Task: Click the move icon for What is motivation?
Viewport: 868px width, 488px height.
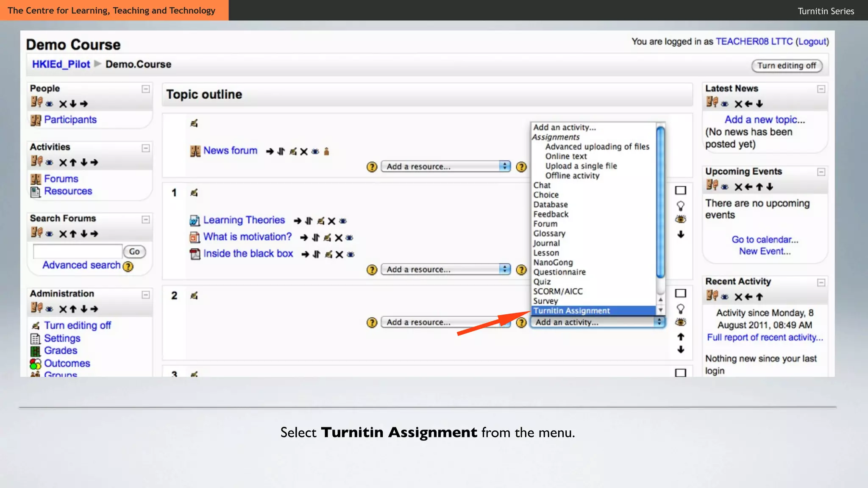Action: [x=316, y=238]
